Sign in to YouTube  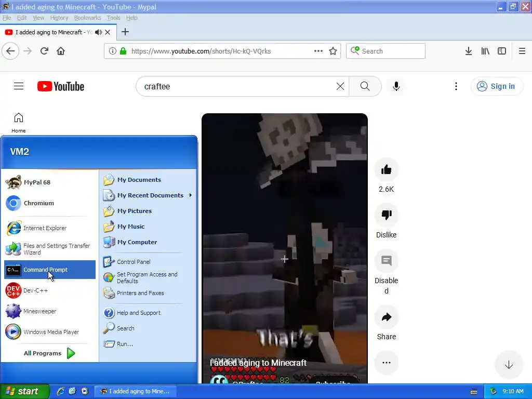(x=496, y=87)
